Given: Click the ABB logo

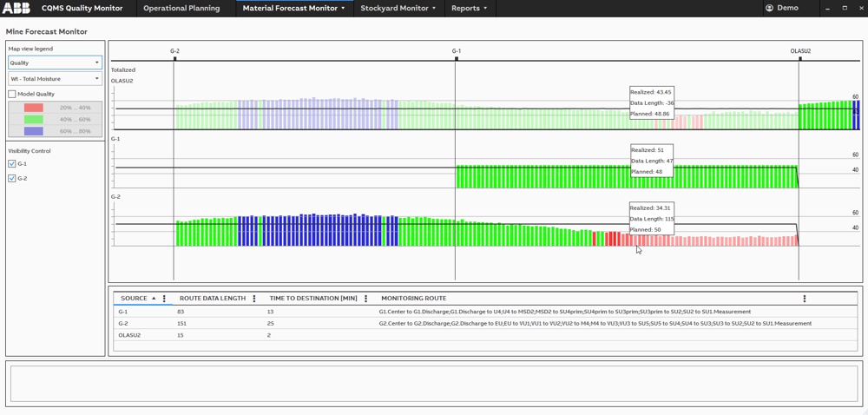Looking at the screenshot, I should tap(16, 8).
